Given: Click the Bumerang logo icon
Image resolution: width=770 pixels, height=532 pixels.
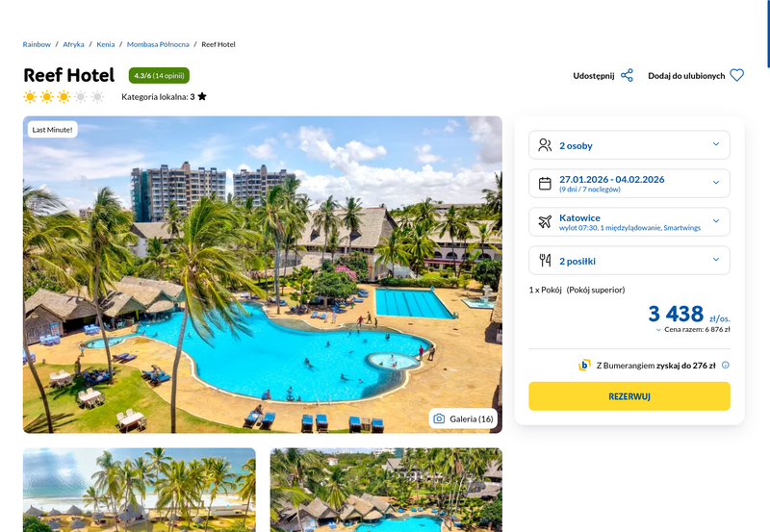Looking at the screenshot, I should pos(584,366).
